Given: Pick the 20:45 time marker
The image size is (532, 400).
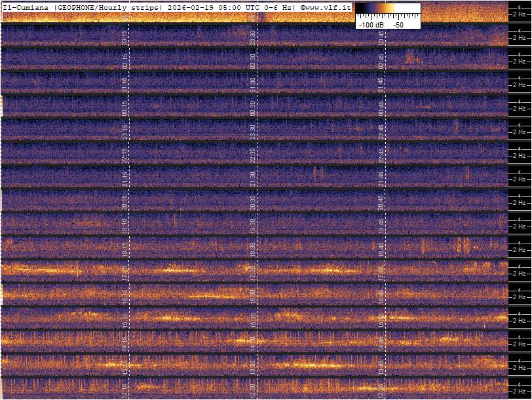Looking at the screenshot, I should (x=381, y=202).
